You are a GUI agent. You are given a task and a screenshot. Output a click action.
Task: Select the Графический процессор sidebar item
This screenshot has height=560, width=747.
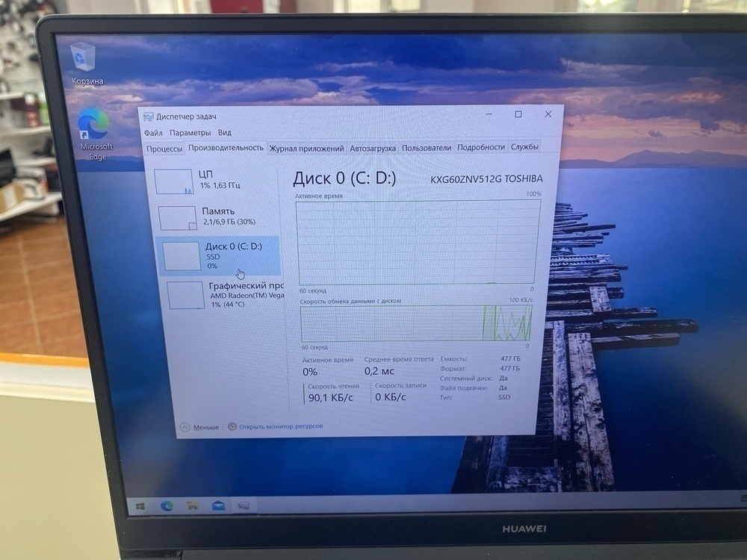coord(225,295)
